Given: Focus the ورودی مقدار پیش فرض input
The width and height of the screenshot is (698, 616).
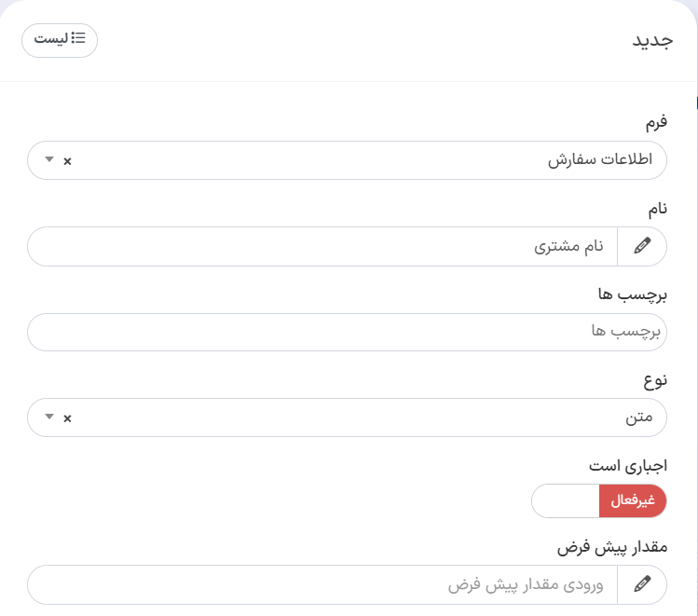Looking at the screenshot, I should (322, 584).
